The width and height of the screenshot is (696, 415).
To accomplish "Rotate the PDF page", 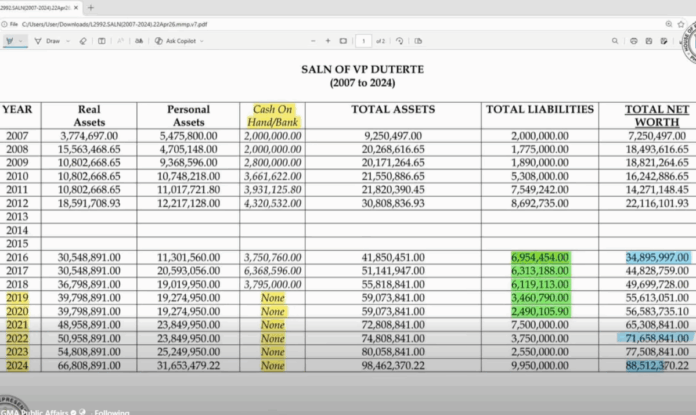I will point(399,41).
